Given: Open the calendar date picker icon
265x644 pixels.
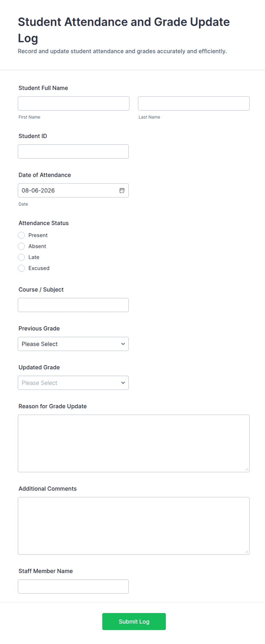Looking at the screenshot, I should [x=122, y=191].
